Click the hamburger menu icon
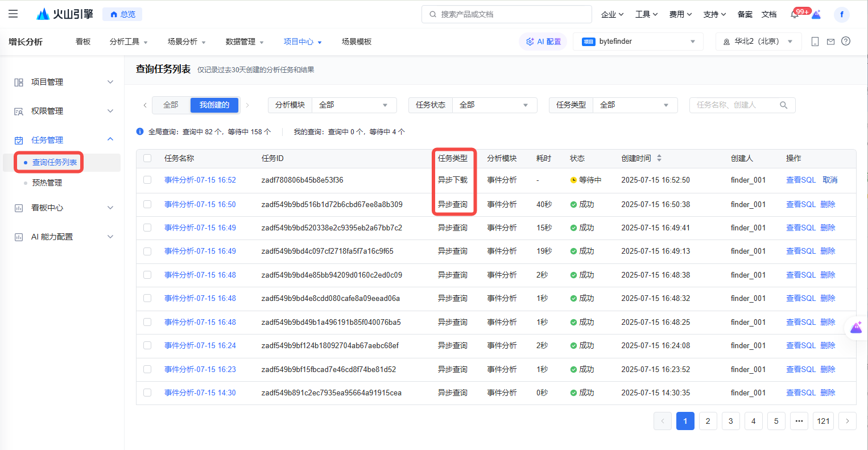This screenshot has width=868, height=450. (x=13, y=14)
